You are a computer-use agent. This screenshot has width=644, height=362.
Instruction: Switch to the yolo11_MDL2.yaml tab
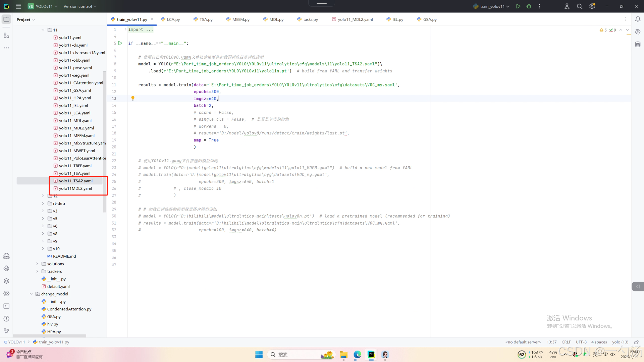coord(355,19)
